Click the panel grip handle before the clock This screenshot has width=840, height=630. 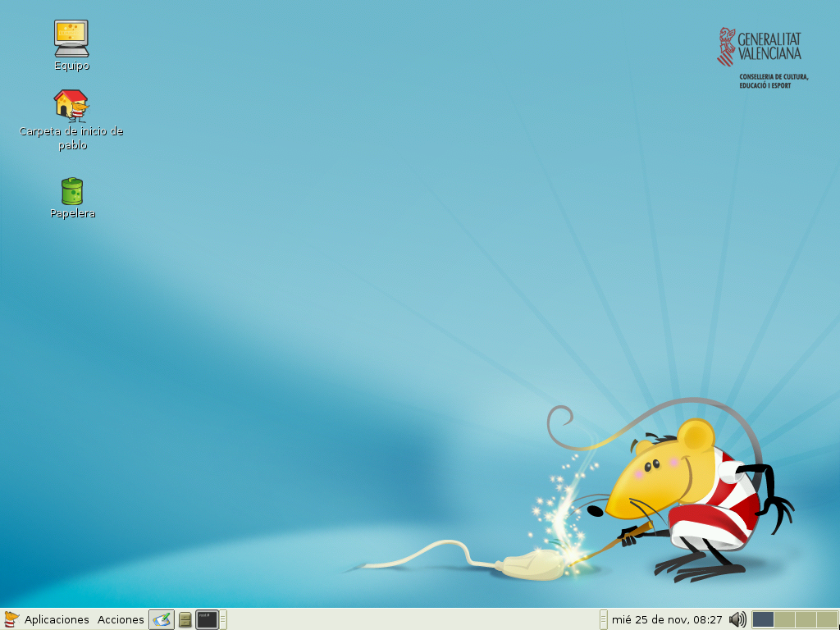pyautogui.click(x=604, y=619)
